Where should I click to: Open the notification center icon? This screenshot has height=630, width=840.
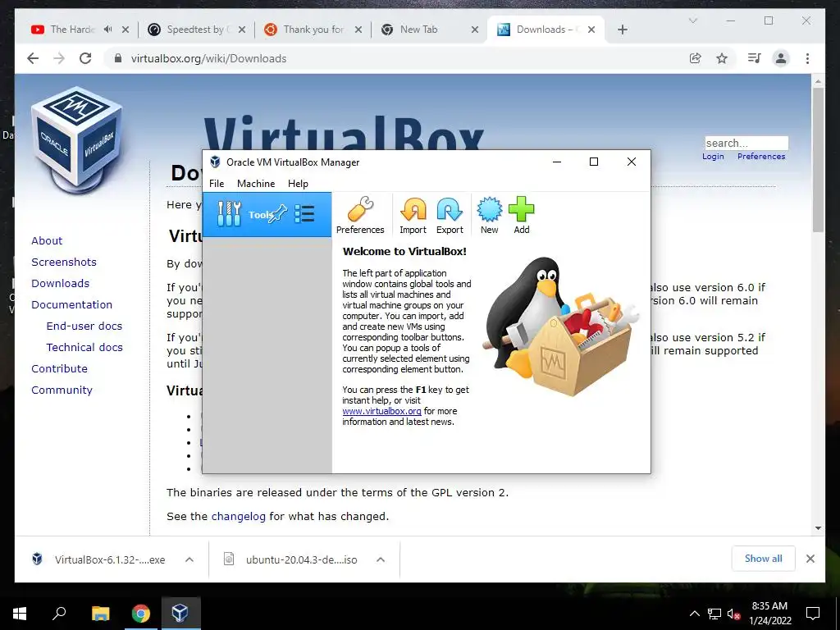click(813, 614)
